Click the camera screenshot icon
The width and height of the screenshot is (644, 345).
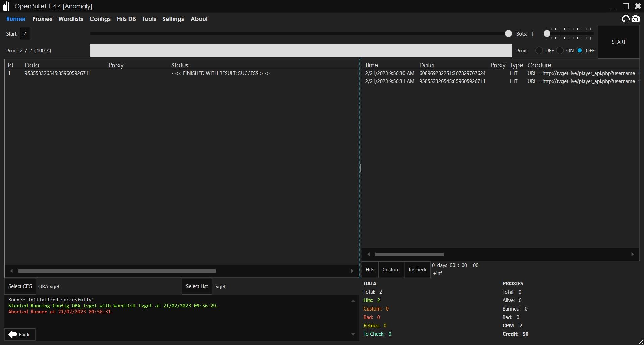636,19
